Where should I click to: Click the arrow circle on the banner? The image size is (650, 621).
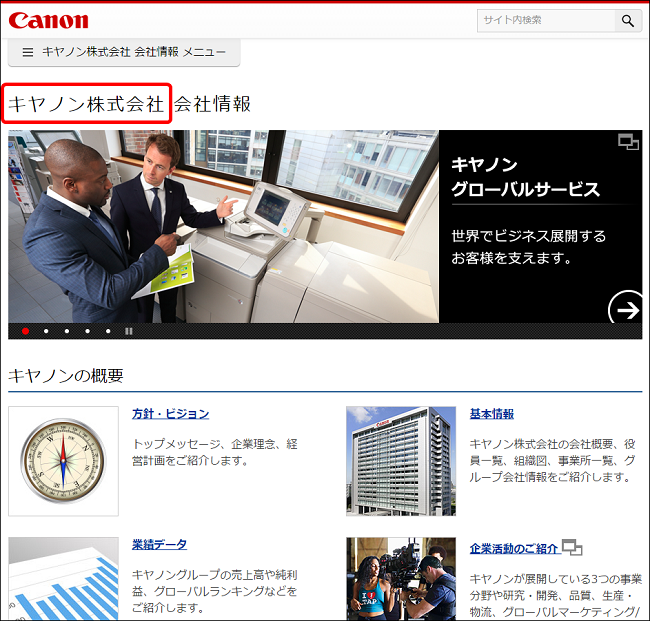[626, 309]
